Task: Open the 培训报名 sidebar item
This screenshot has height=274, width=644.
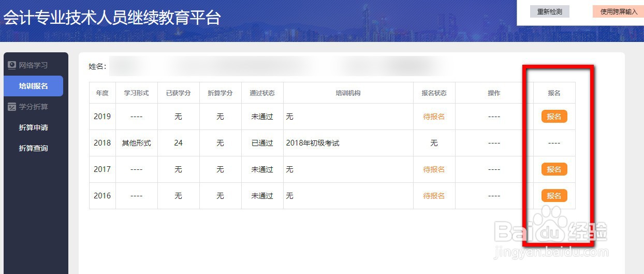Action: point(33,86)
